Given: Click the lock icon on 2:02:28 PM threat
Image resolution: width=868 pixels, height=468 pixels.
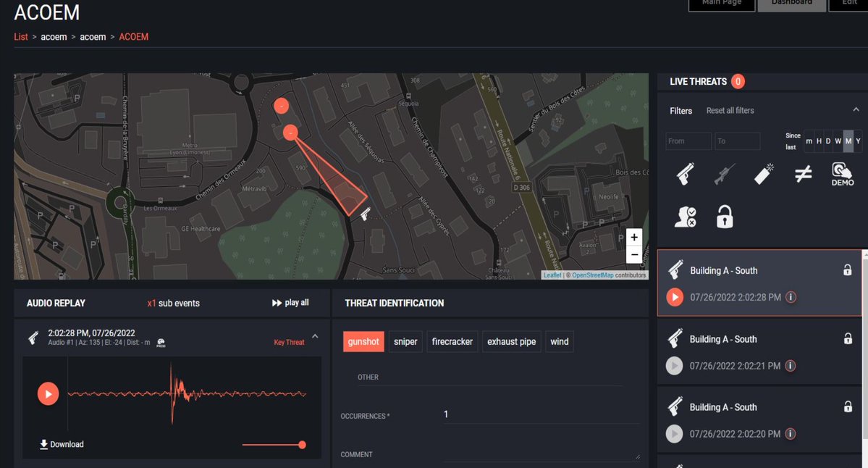Looking at the screenshot, I should 848,269.
